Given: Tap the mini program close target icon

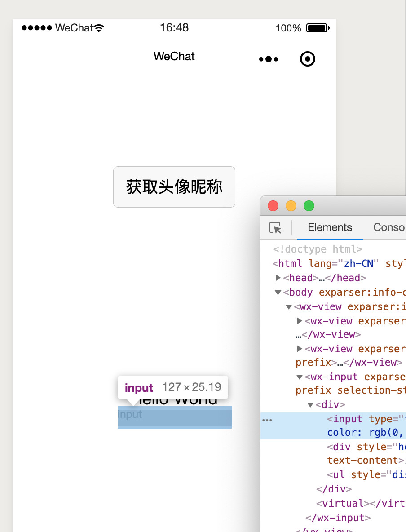Looking at the screenshot, I should [x=307, y=59].
